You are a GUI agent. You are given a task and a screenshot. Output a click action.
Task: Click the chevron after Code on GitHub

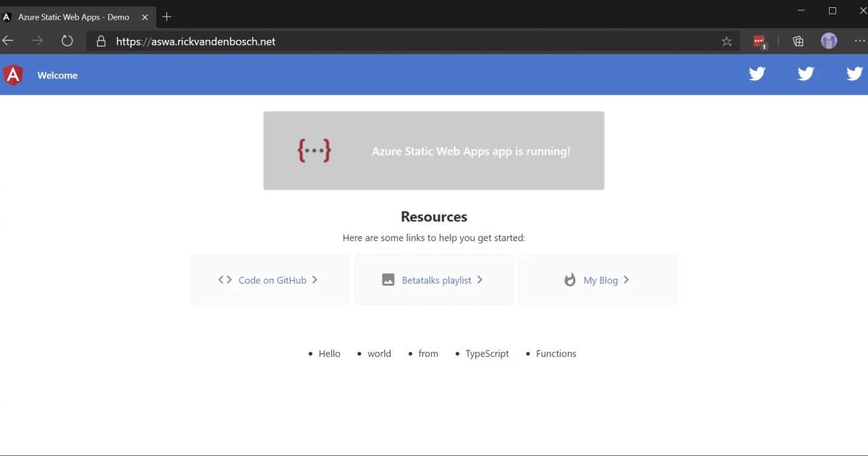point(315,279)
